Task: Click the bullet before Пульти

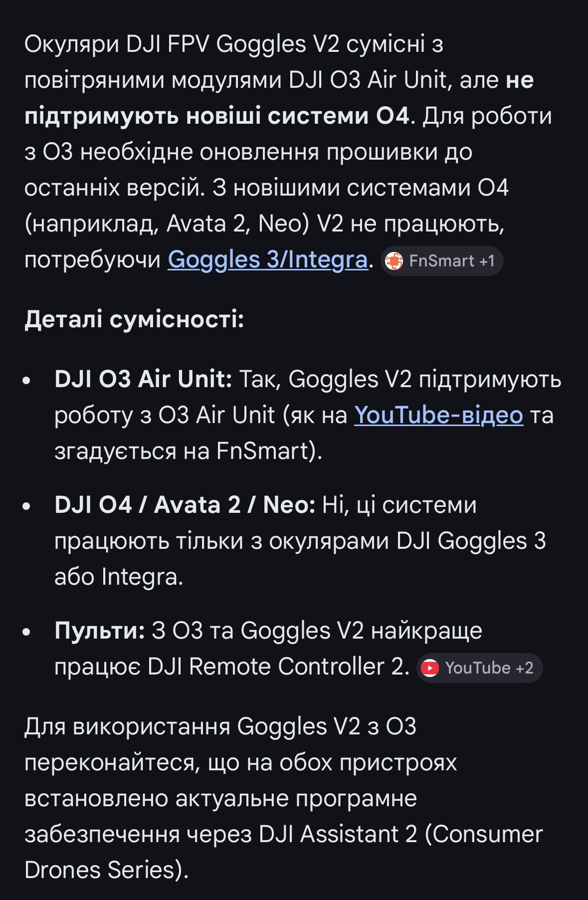Action: 27,632
